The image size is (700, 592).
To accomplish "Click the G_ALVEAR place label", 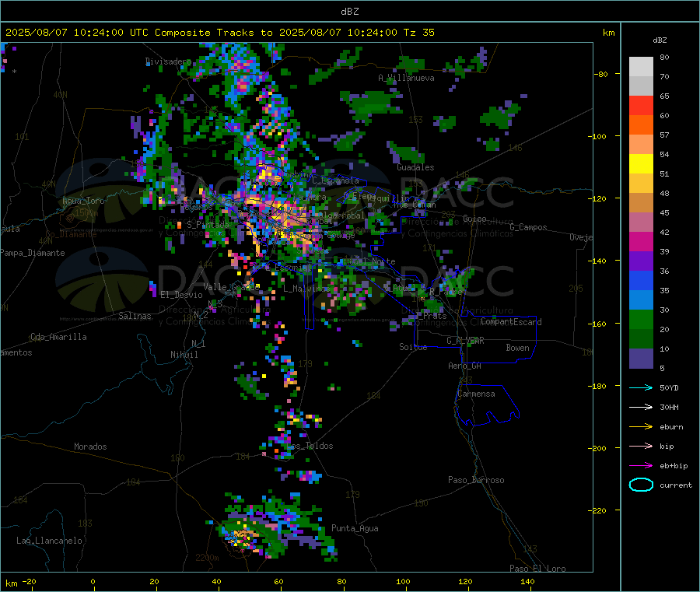I will tap(465, 341).
